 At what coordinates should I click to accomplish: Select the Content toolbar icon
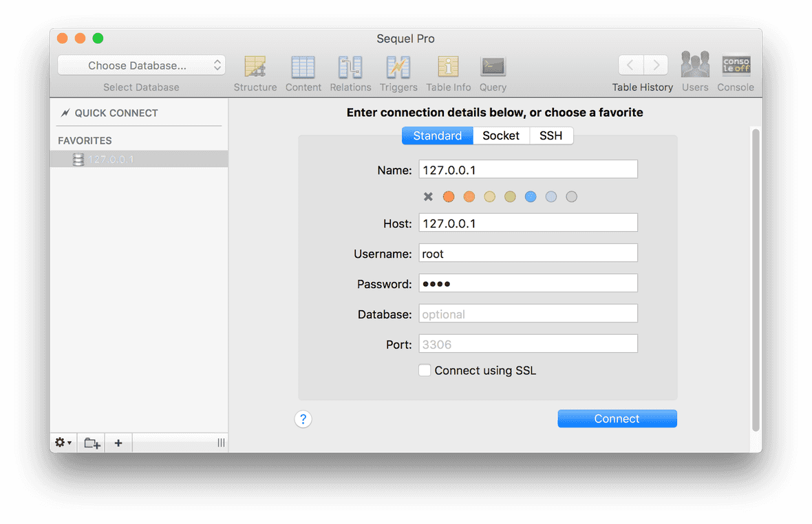tap(303, 66)
